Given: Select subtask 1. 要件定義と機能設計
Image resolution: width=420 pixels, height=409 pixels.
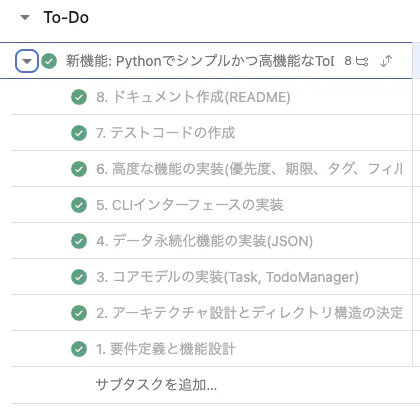Looking at the screenshot, I should click(x=166, y=349).
